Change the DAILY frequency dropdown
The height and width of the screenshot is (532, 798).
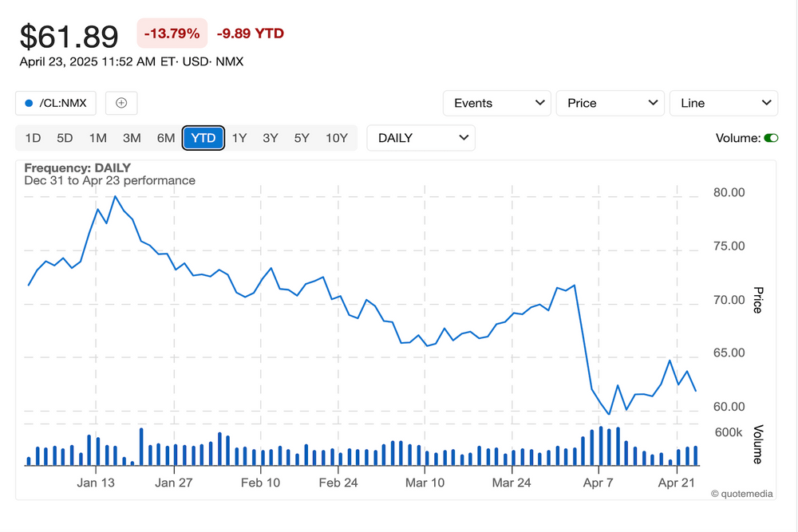pyautogui.click(x=421, y=138)
